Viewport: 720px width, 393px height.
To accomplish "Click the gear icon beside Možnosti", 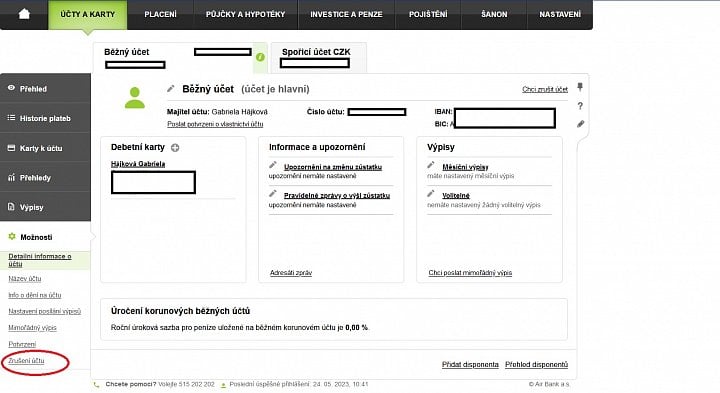I will coord(12,236).
